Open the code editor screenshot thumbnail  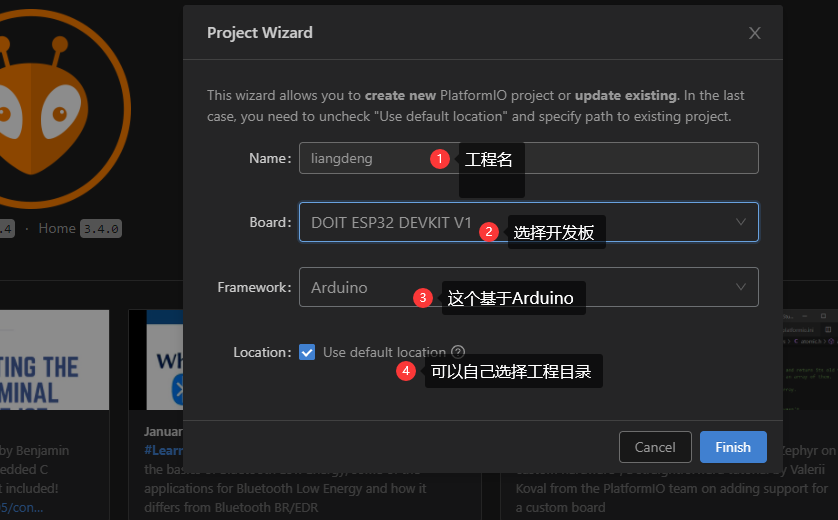[x=810, y=360]
